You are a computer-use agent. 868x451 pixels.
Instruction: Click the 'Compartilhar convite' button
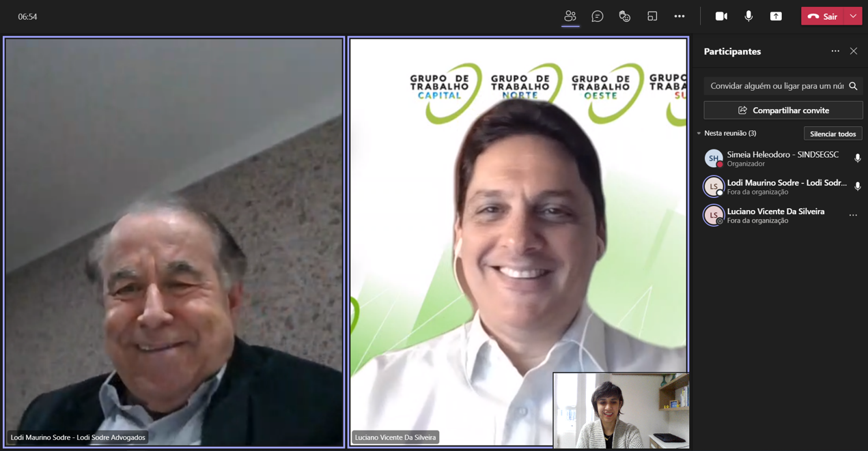(x=783, y=111)
